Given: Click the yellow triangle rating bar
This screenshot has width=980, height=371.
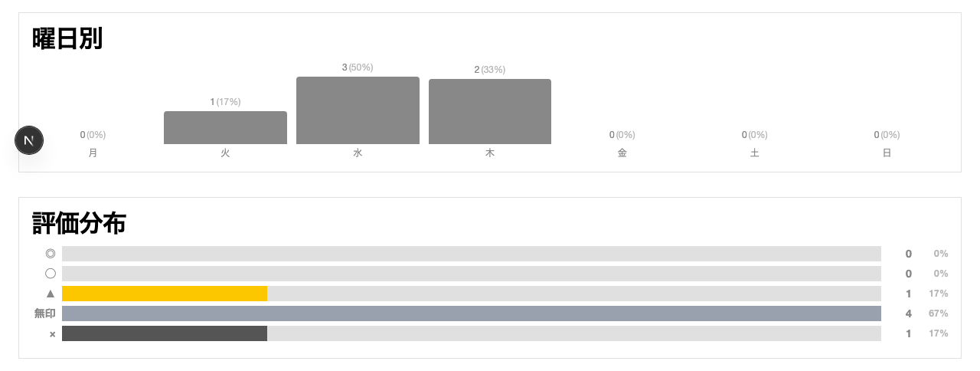Looking at the screenshot, I should [165, 294].
